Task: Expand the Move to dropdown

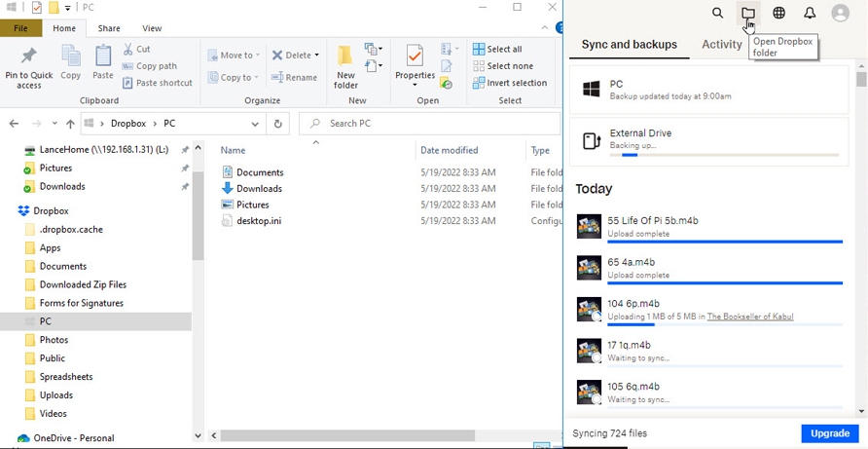Action: (x=258, y=55)
